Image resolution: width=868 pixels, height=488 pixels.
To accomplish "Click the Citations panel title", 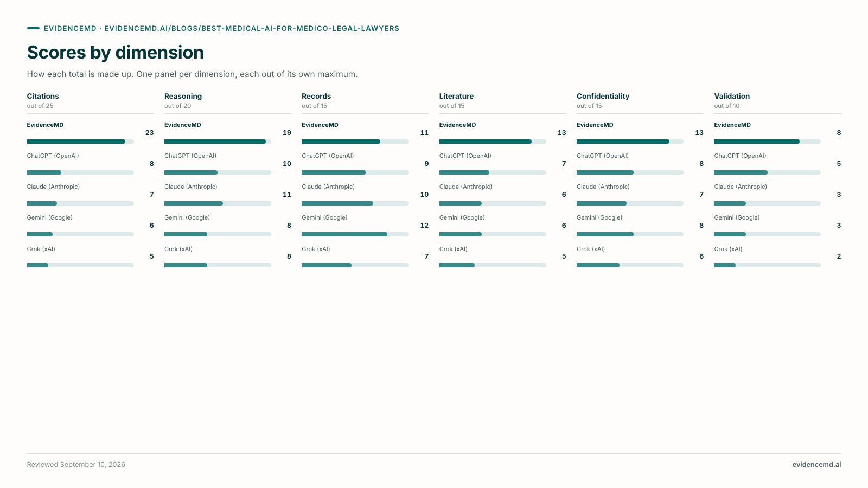I will point(43,96).
